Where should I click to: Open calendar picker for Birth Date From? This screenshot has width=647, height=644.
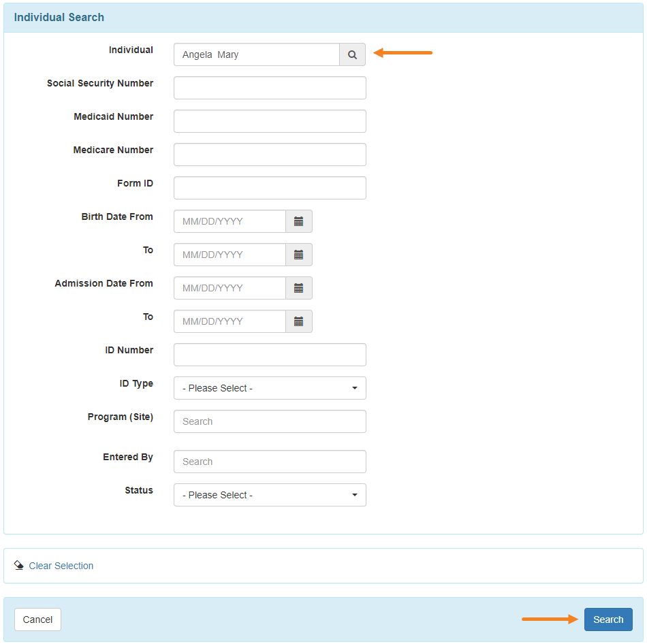pyautogui.click(x=298, y=221)
